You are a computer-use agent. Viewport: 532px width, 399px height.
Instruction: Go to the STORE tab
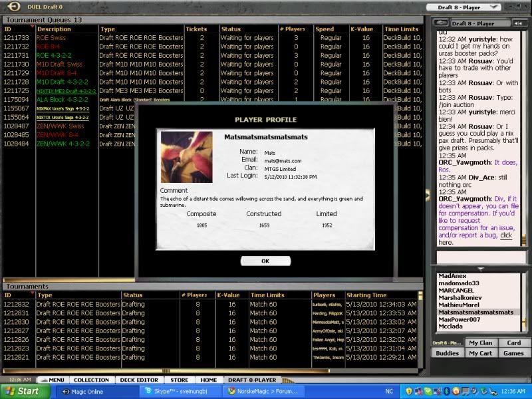179,380
